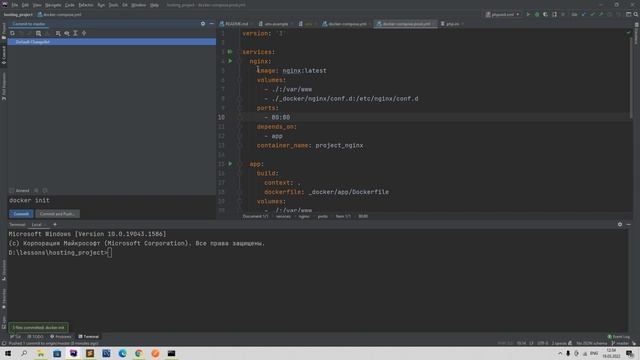Click the commit message field with docker init
This screenshot has width=640, height=360.
pos(111,201)
